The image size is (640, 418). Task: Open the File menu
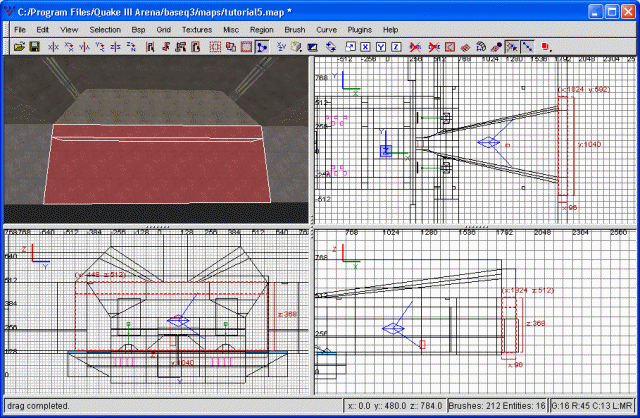point(20,30)
